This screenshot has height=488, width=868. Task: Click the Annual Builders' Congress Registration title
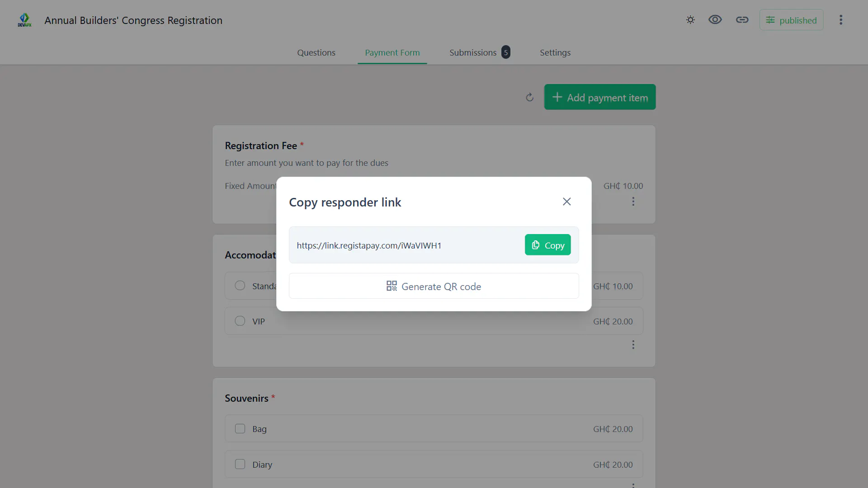pos(133,20)
